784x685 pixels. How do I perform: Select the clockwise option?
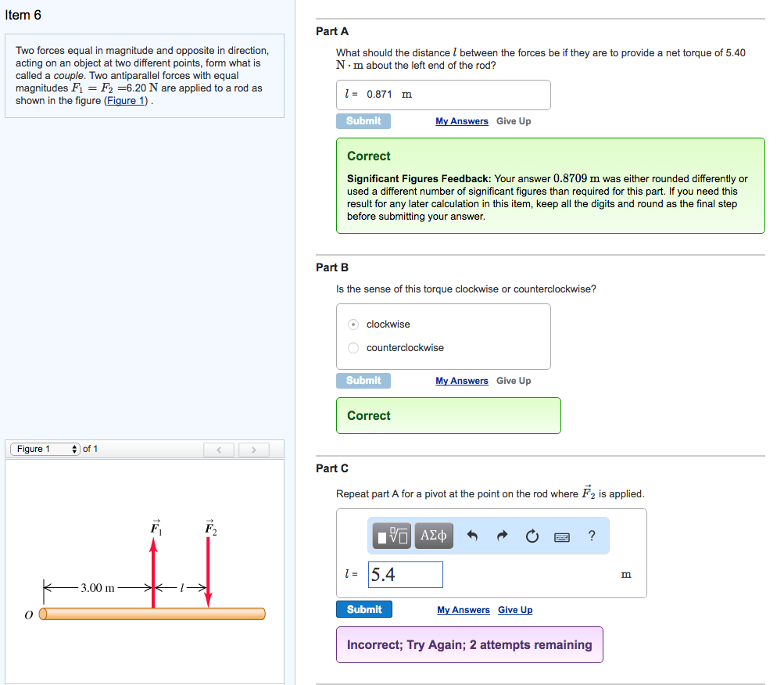[x=354, y=325]
